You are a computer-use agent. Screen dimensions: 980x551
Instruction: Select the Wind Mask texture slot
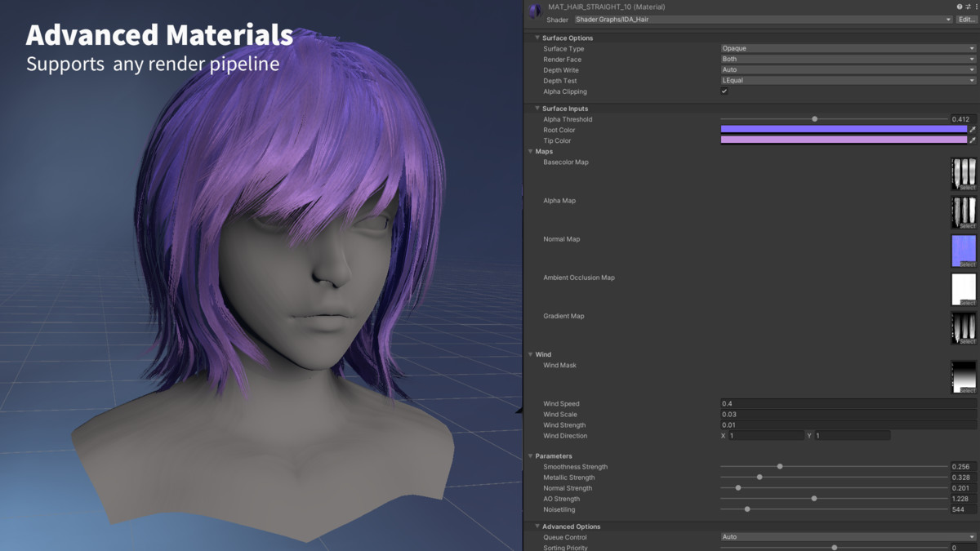point(964,377)
